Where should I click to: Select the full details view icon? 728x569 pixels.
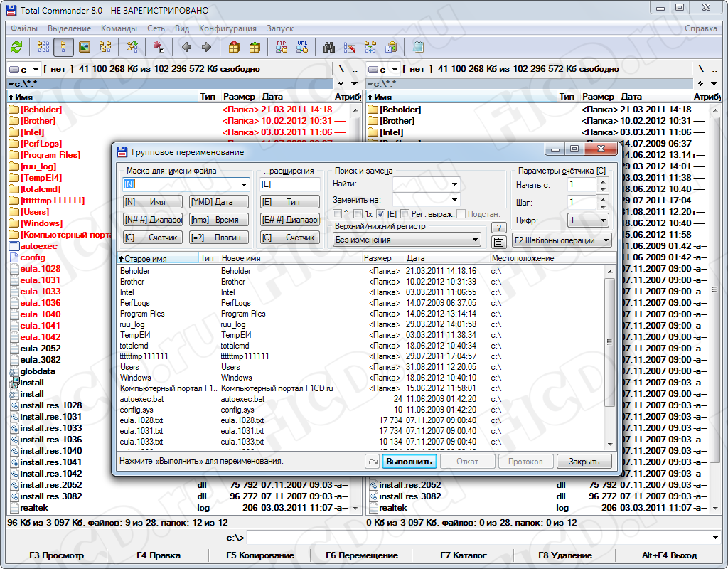63,47
